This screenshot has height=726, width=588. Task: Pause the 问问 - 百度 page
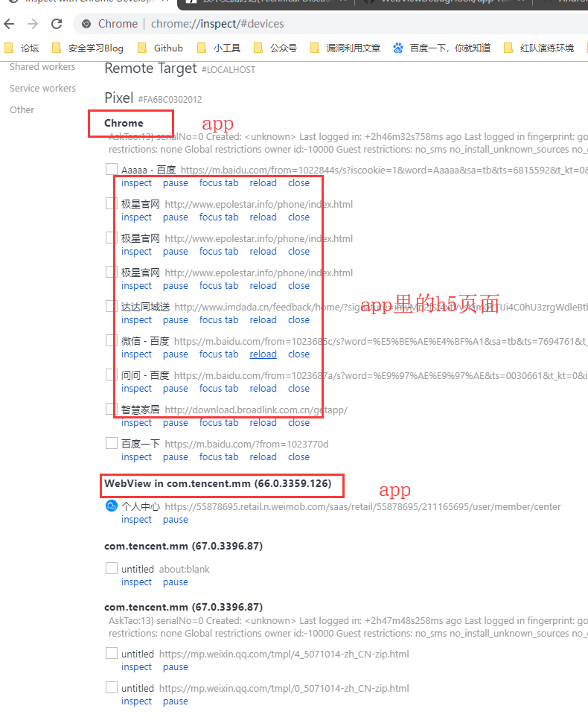176,389
